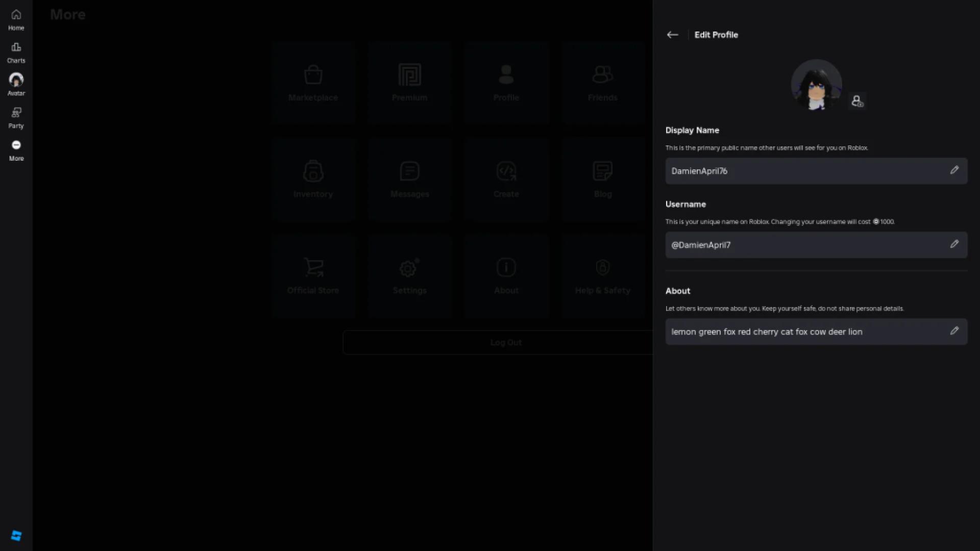The image size is (980, 551).
Task: Open the Create tile
Action: point(506,180)
